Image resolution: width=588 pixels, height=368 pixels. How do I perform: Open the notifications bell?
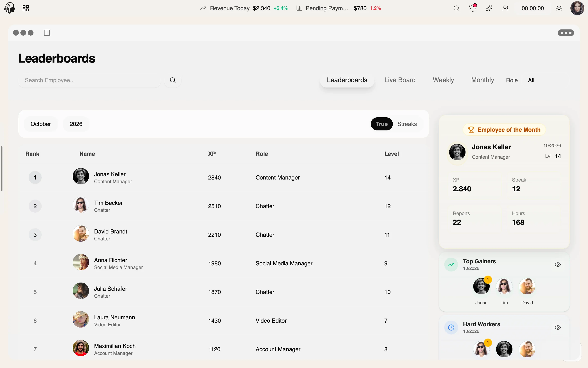[473, 8]
